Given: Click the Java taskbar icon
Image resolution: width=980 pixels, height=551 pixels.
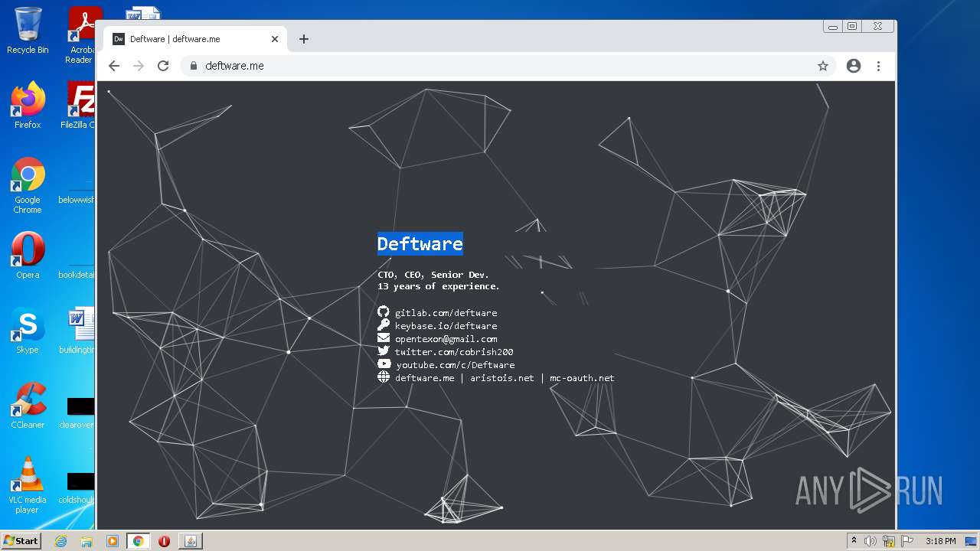Looking at the screenshot, I should (190, 541).
